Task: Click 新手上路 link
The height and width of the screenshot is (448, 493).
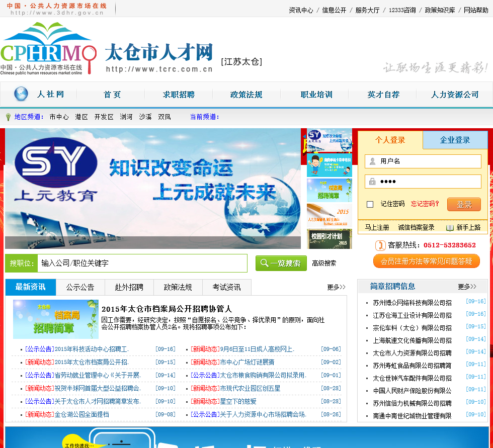Action: (468, 227)
